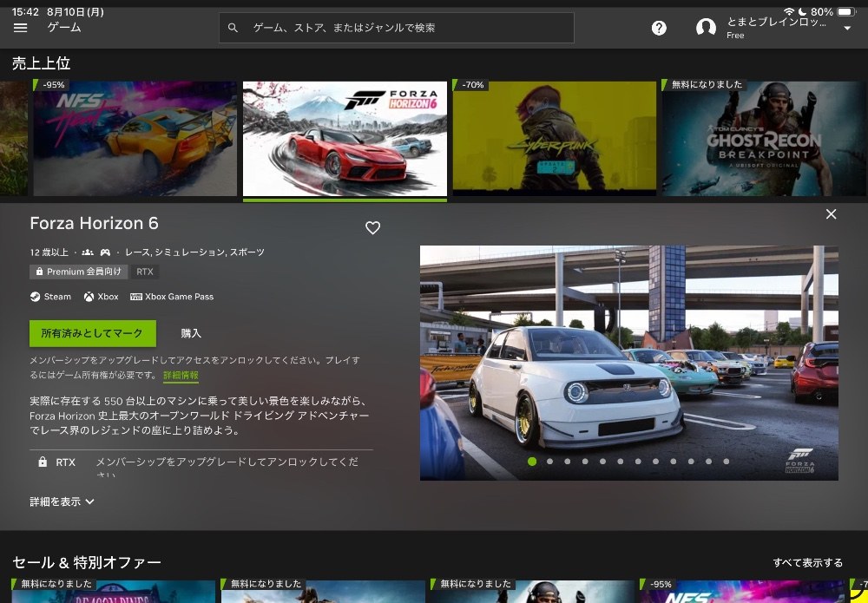The width and height of the screenshot is (868, 603).
Task: Select the NFS Heat game thumbnail
Action: pyautogui.click(x=135, y=138)
